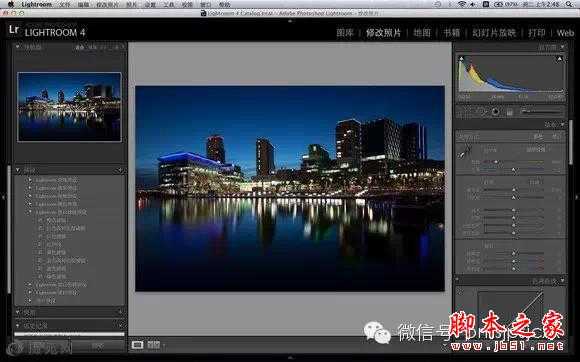
Task: Collapse the Presets (预设) panel
Action: [17, 170]
